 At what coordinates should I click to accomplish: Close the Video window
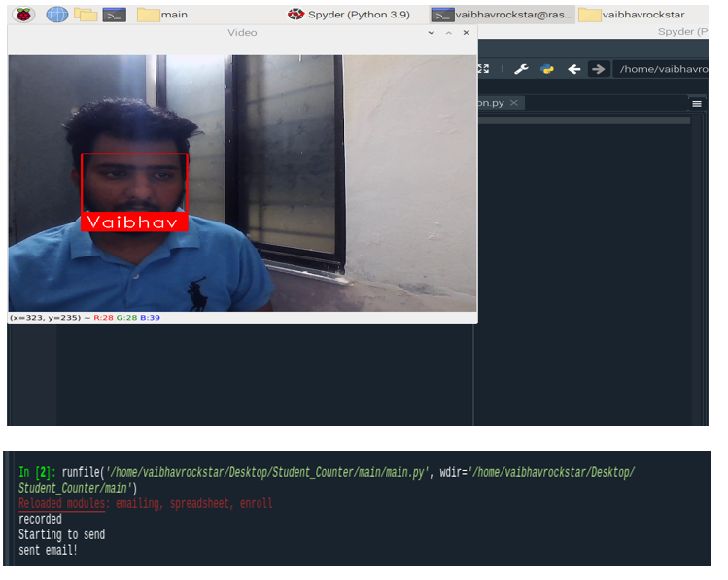[467, 33]
